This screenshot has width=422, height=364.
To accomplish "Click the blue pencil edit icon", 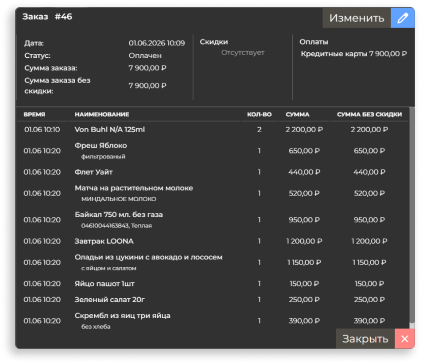I will pos(402,18).
